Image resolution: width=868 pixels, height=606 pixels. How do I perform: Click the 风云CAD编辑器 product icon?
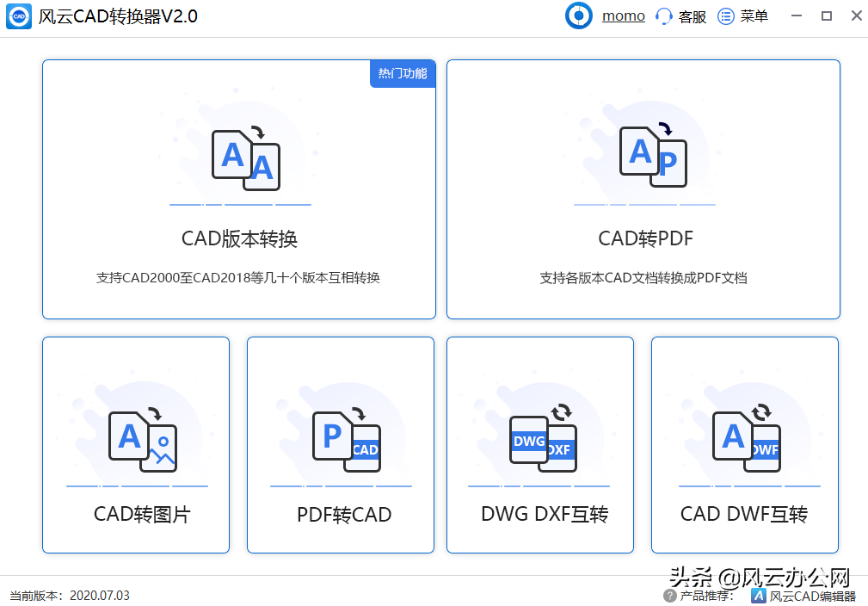coord(759,596)
